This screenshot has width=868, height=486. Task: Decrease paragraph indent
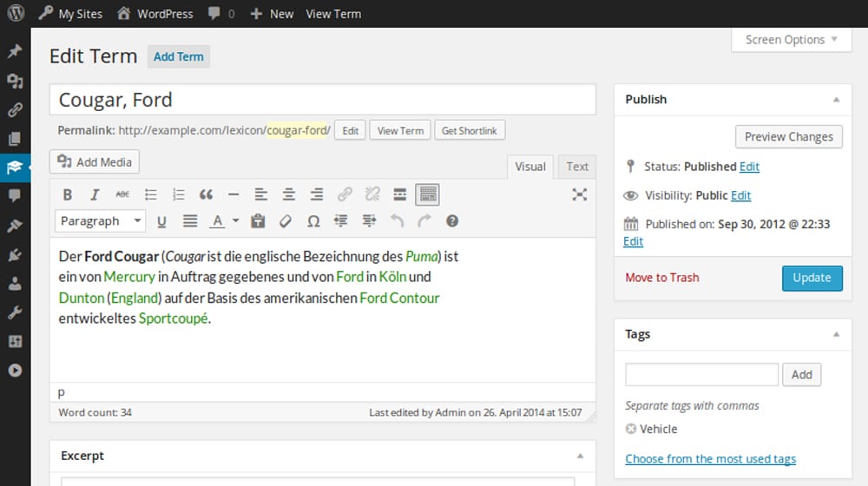click(341, 221)
